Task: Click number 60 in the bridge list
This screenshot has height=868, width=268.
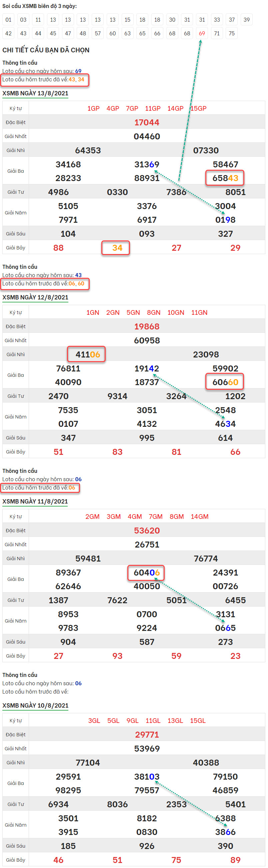Action: click(112, 33)
